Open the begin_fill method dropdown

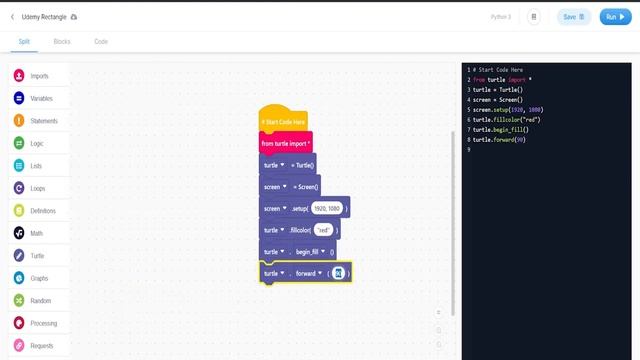pyautogui.click(x=310, y=252)
